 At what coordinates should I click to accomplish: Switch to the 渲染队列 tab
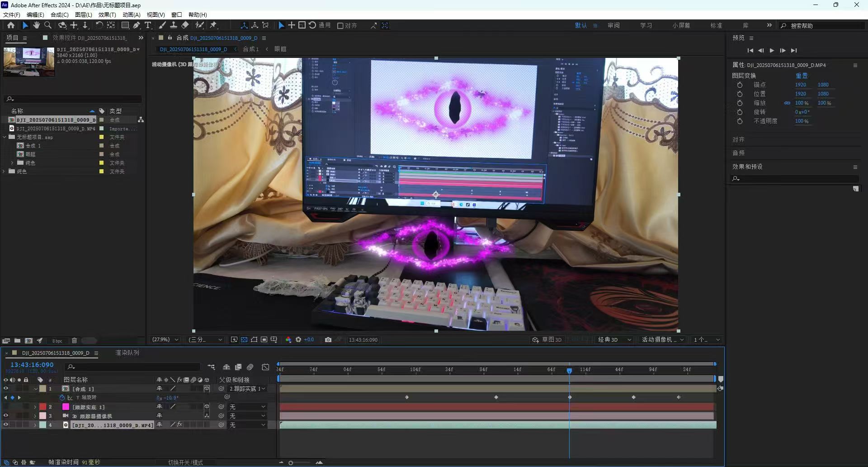pos(127,353)
